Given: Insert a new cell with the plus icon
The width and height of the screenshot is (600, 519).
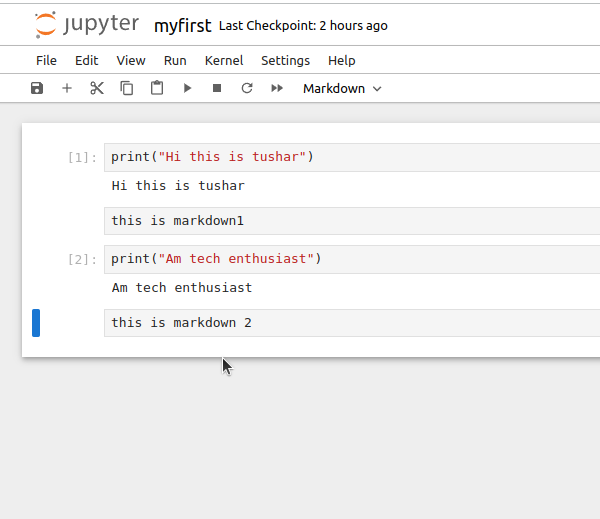Looking at the screenshot, I should pos(67,88).
